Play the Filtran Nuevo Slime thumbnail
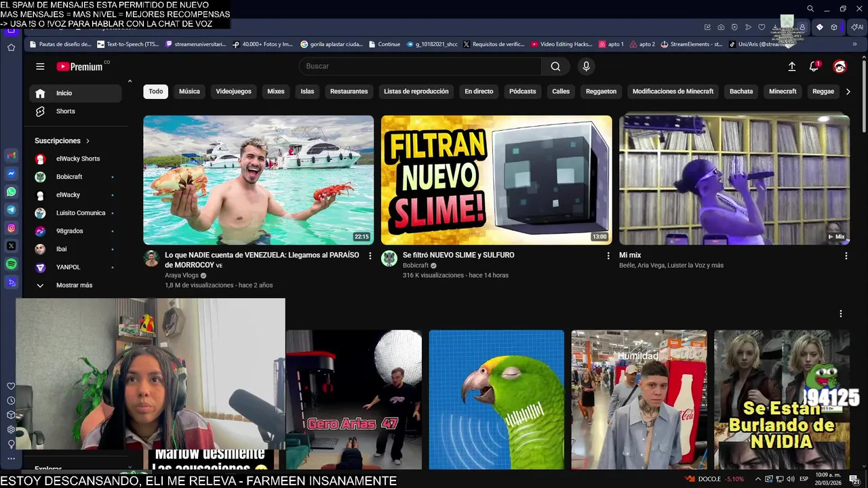This screenshot has height=488, width=868. 496,180
